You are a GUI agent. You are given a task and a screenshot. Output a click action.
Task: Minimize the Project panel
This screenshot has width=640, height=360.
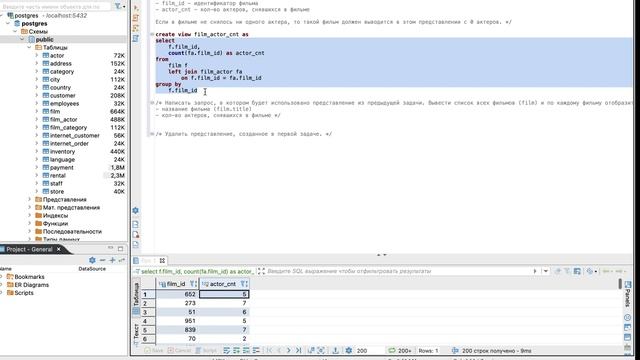click(111, 248)
